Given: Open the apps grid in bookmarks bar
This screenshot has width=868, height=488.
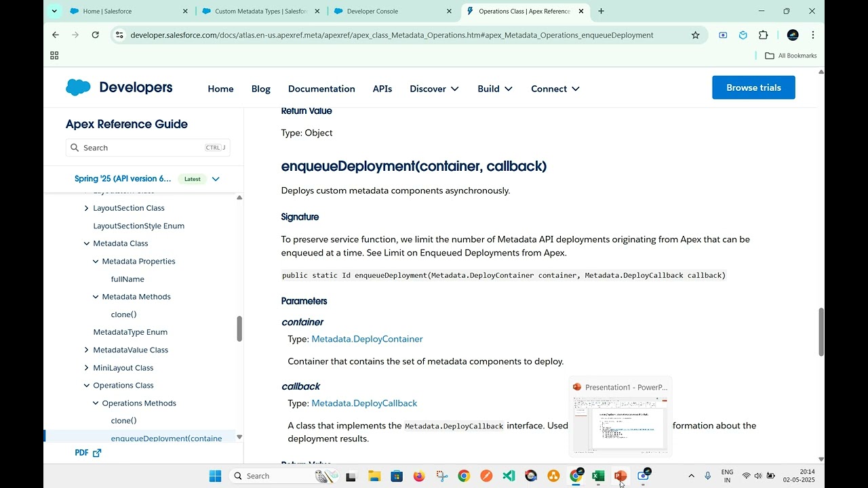Looking at the screenshot, I should (x=54, y=56).
